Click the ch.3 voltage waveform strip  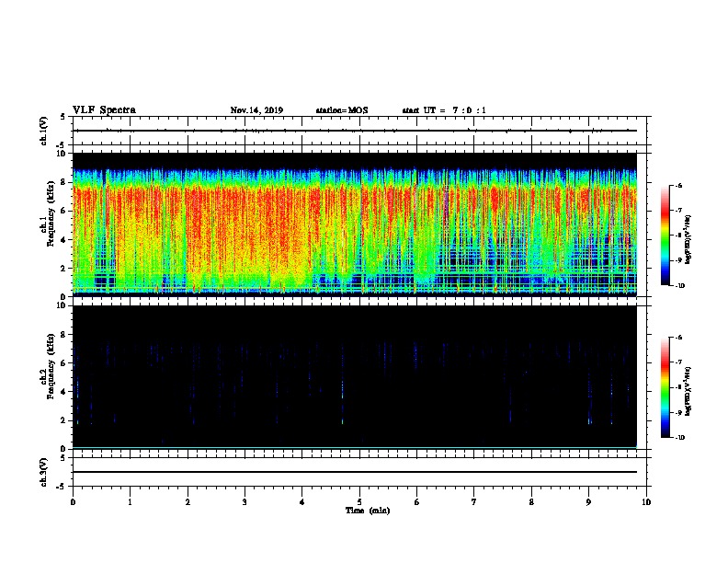pyautogui.click(x=359, y=472)
